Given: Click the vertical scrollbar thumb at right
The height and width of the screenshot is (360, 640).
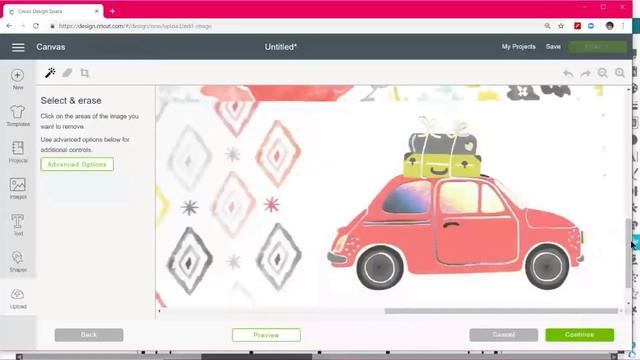Looking at the screenshot, I should 628,253.
